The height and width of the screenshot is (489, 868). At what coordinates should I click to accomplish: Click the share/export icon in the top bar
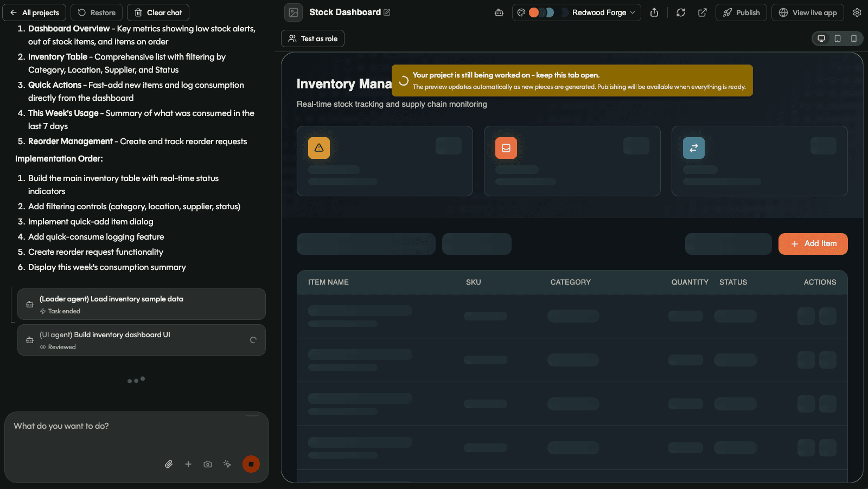(x=654, y=12)
